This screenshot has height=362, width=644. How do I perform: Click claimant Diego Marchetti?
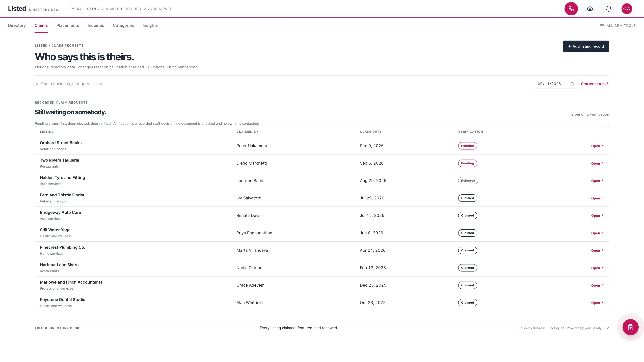pos(252,163)
